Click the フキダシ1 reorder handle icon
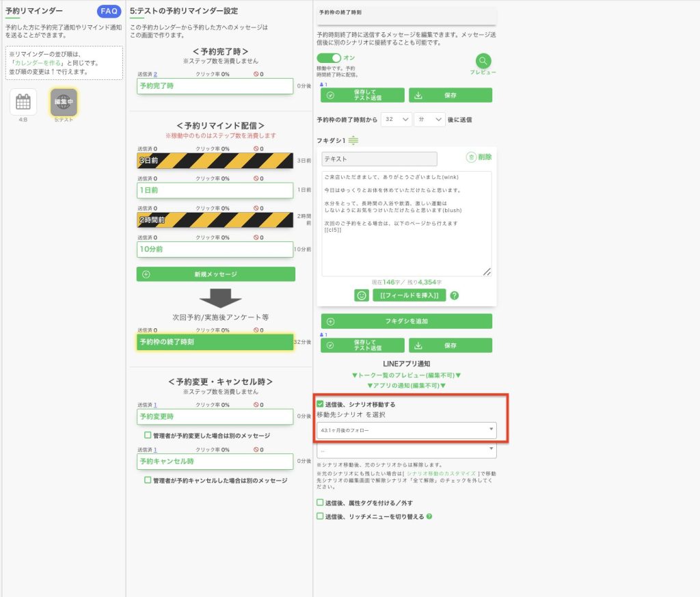The image size is (700, 597). pyautogui.click(x=353, y=140)
